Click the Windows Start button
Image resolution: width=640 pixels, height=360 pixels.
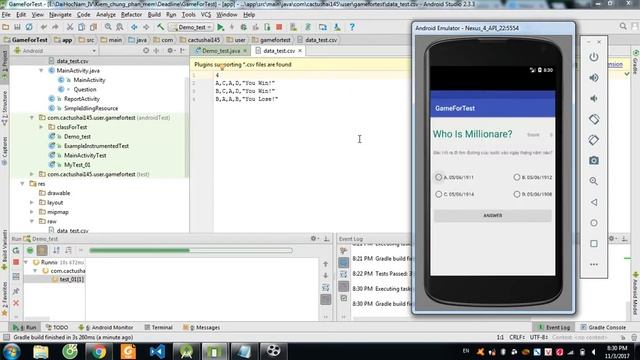(11, 351)
